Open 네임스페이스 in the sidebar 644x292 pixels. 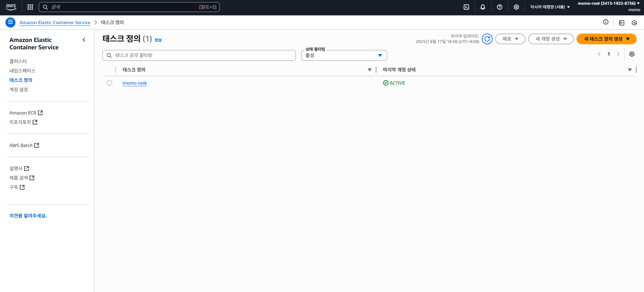22,70
